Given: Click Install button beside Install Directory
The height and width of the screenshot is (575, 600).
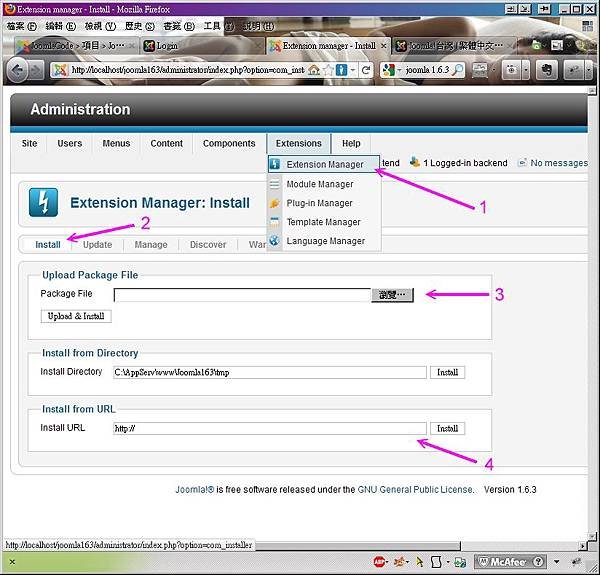Looking at the screenshot, I should 447,372.
